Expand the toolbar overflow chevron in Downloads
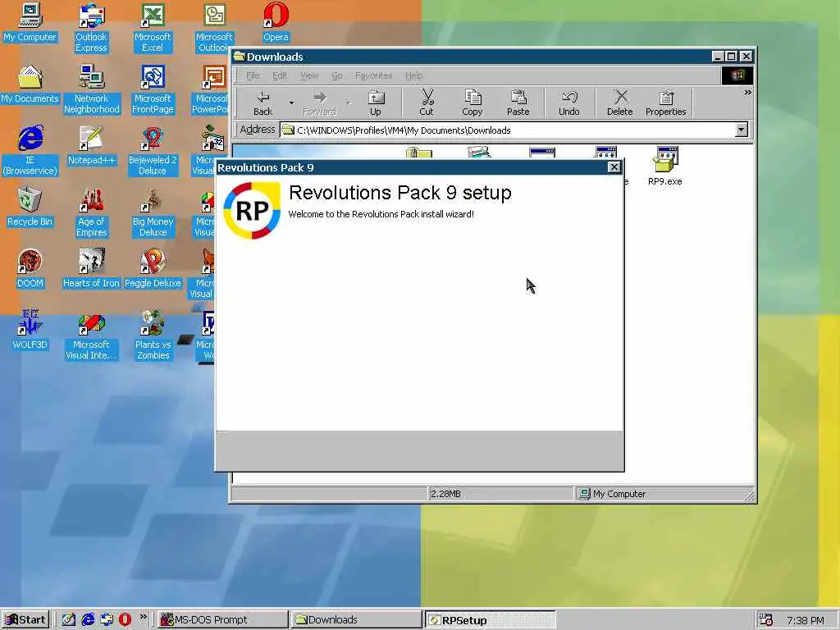This screenshot has width=840, height=630. [747, 93]
